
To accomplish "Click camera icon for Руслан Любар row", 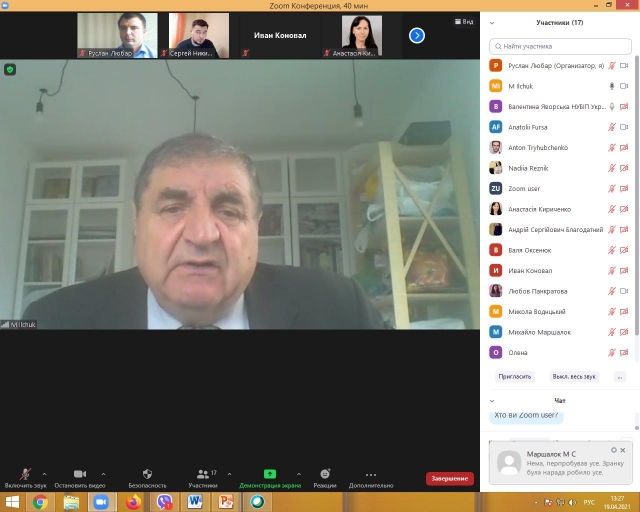I will [x=624, y=65].
